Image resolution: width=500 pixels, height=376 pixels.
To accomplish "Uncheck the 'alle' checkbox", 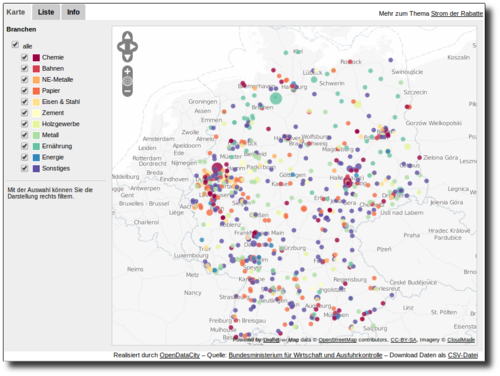I will [15, 45].
